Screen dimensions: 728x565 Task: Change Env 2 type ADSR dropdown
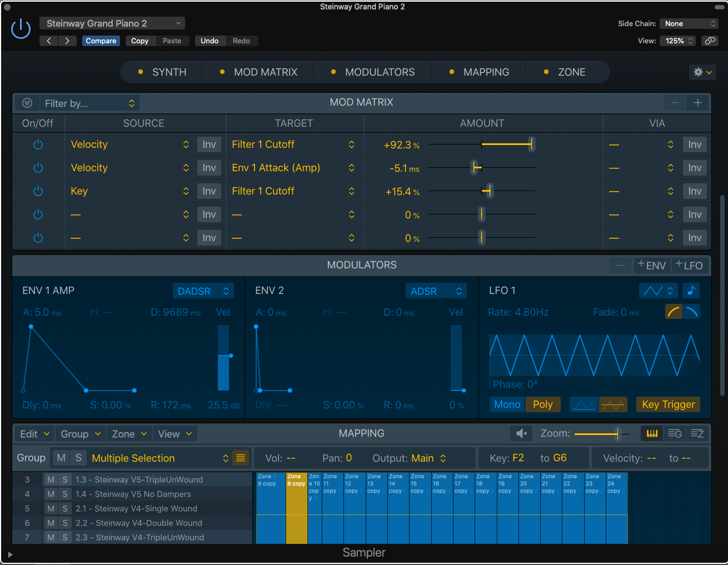click(436, 291)
